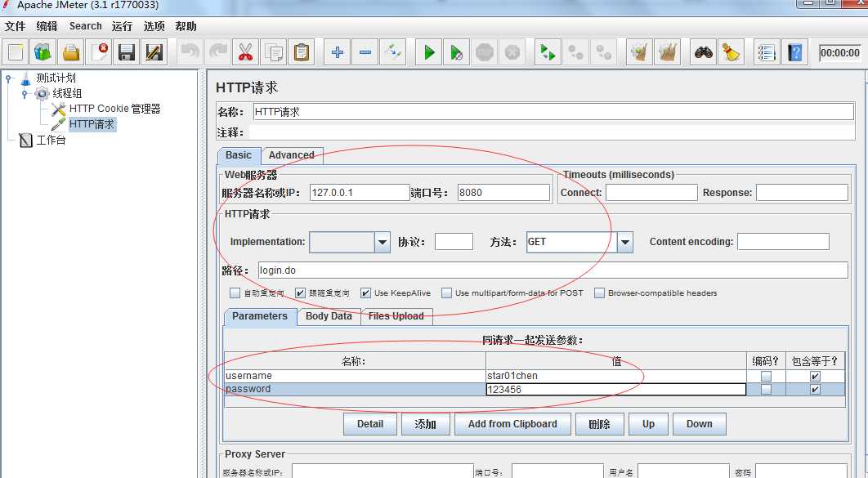Toggle the 自动重定向 checkbox
The height and width of the screenshot is (478, 868).
point(235,293)
